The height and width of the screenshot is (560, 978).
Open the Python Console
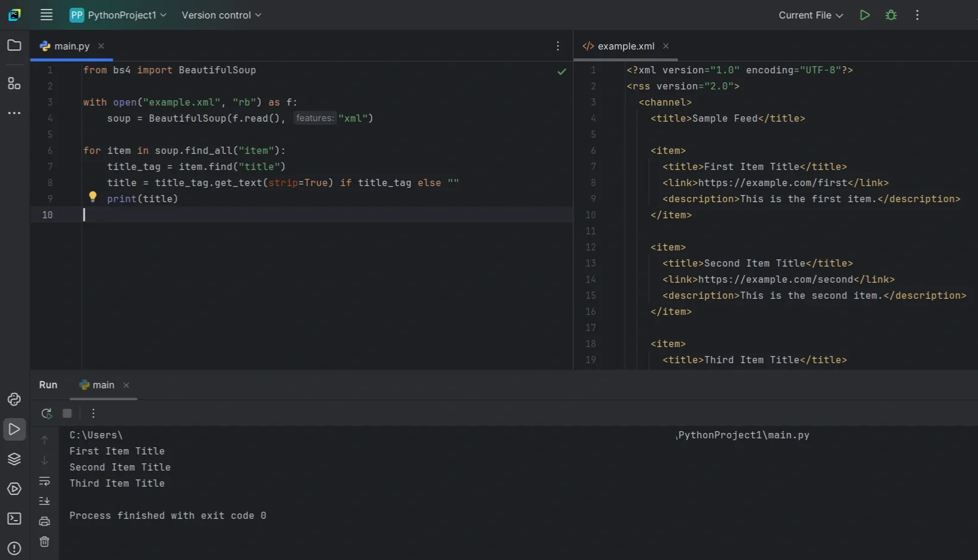tap(14, 400)
